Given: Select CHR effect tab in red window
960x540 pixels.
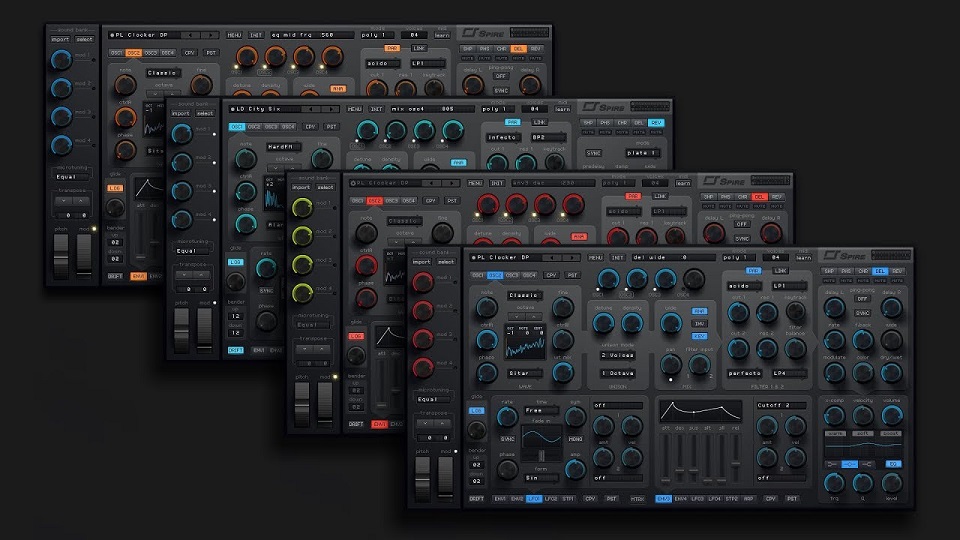Looking at the screenshot, I should tap(743, 197).
